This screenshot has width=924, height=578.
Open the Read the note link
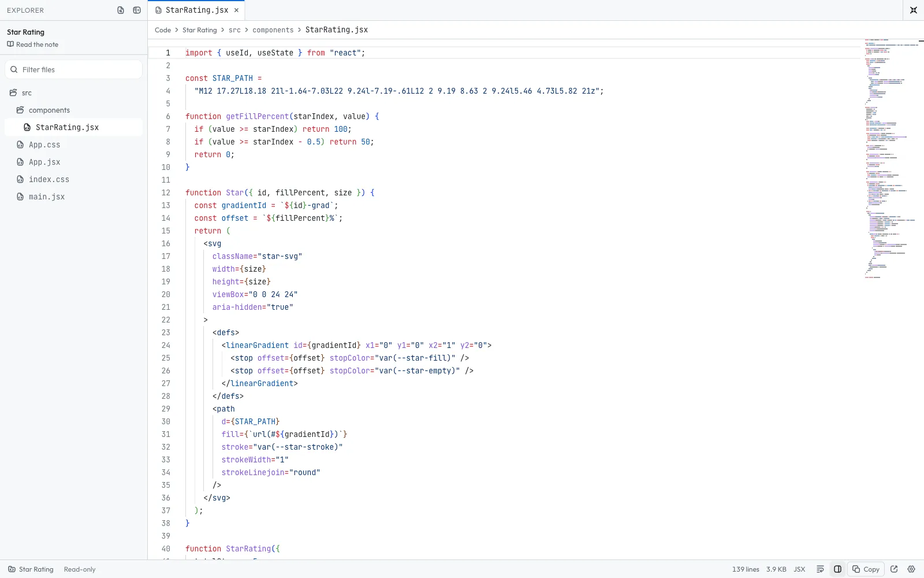[x=33, y=45]
